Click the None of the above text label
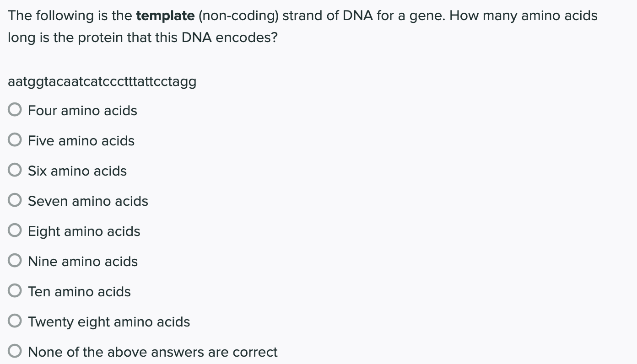The width and height of the screenshot is (637, 364). [153, 352]
